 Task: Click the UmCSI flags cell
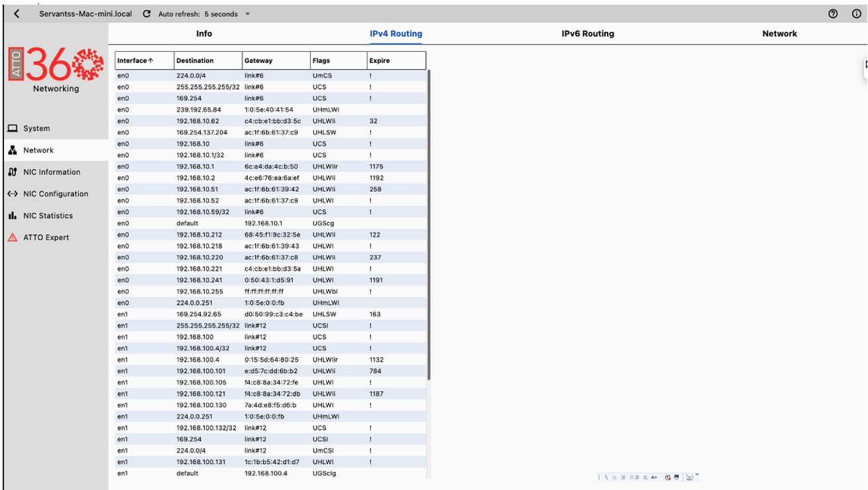coord(325,450)
